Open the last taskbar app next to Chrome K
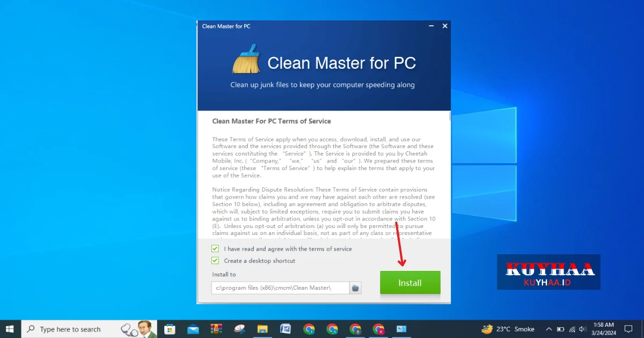The width and height of the screenshot is (644, 338). coord(401,329)
